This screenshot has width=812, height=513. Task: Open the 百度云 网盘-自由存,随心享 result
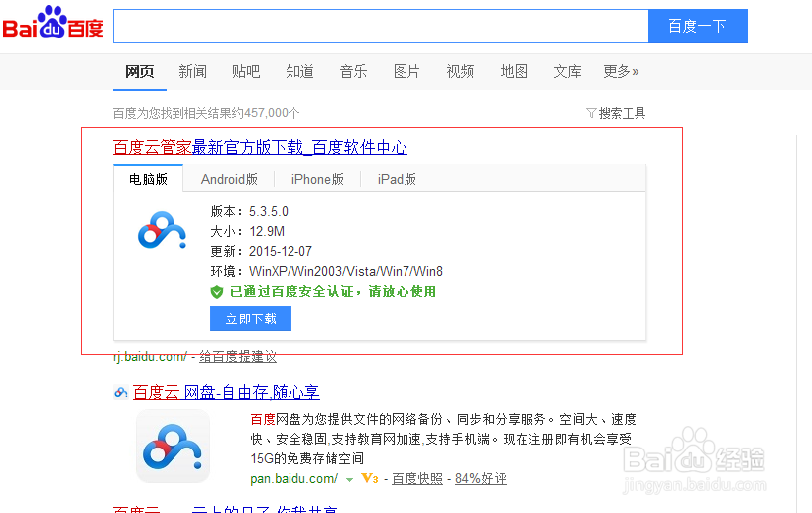226,392
